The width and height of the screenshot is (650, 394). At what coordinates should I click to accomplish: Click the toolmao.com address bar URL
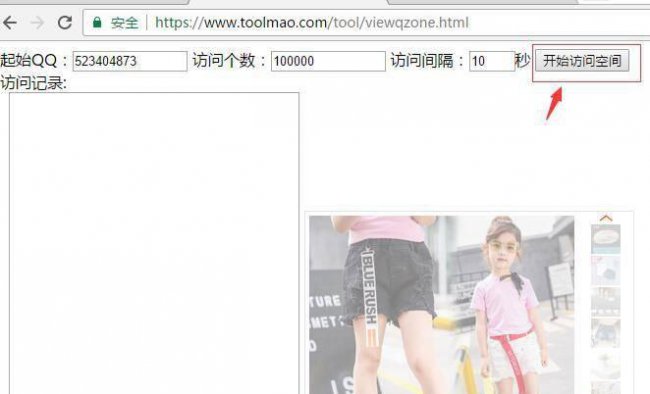click(312, 22)
